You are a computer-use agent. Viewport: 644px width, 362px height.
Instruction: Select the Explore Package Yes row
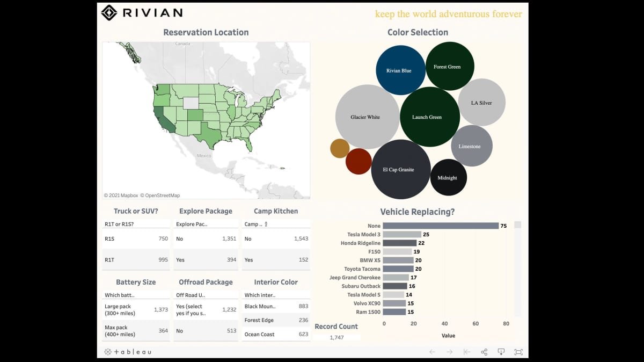(206, 259)
